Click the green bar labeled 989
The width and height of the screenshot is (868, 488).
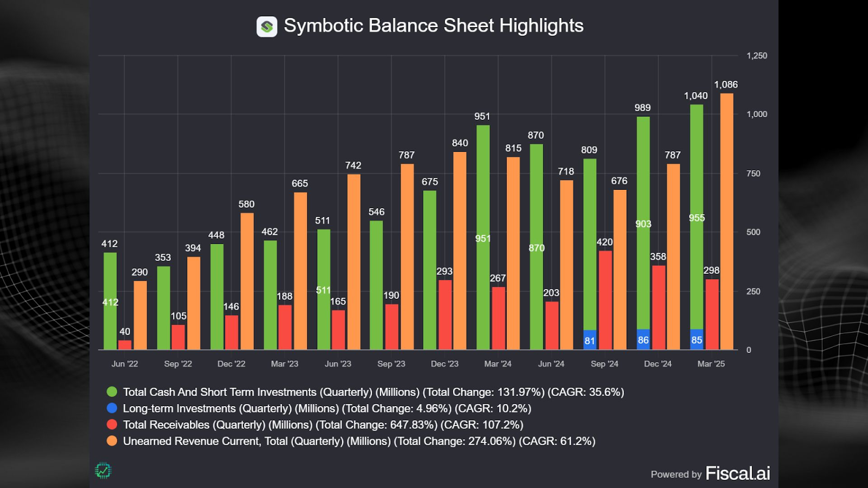pos(643,223)
